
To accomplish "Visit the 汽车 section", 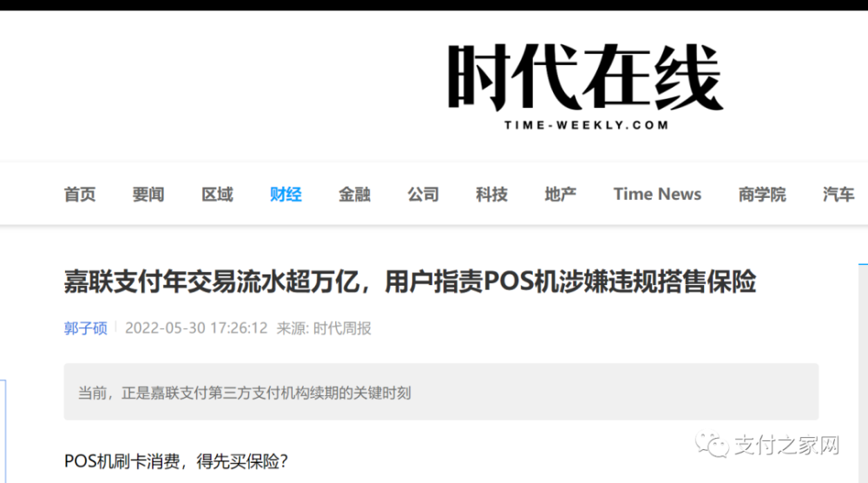I will [838, 195].
